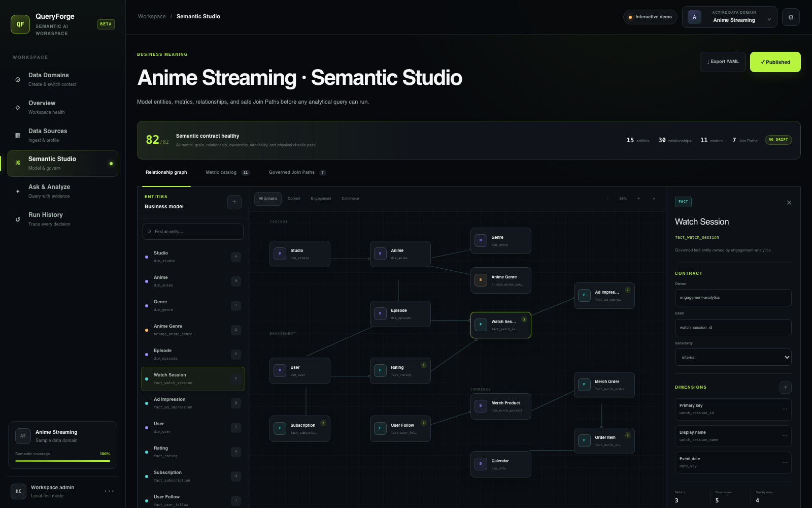Select the Calendar dimension node
Viewport: 812px width, 508px height.
[x=501, y=464]
